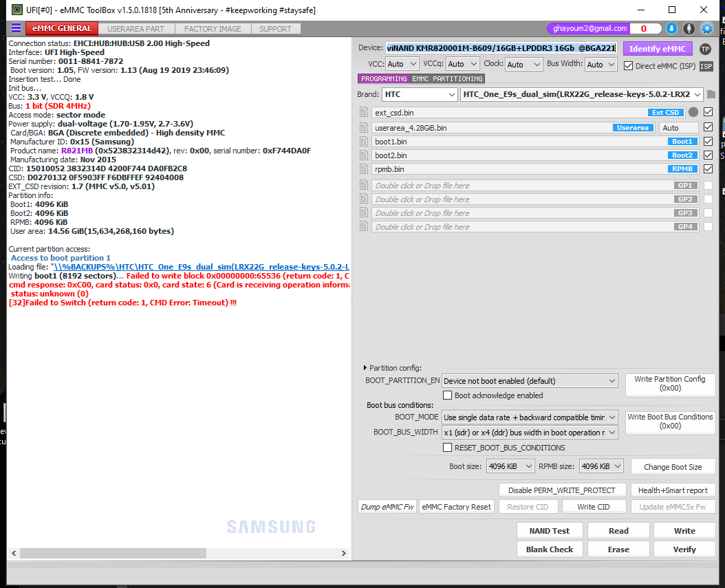Open the Bus Width dropdown
Image resolution: width=725 pixels, height=588 pixels.
[x=601, y=64]
